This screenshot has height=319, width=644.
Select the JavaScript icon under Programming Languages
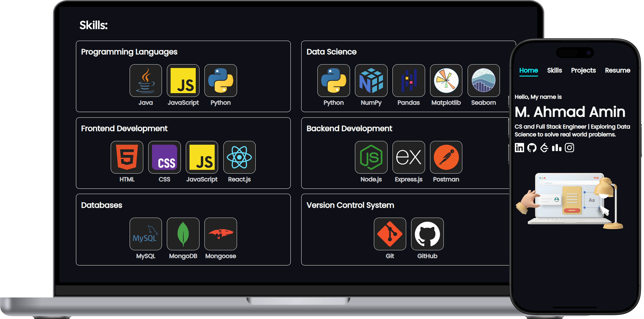tap(183, 81)
